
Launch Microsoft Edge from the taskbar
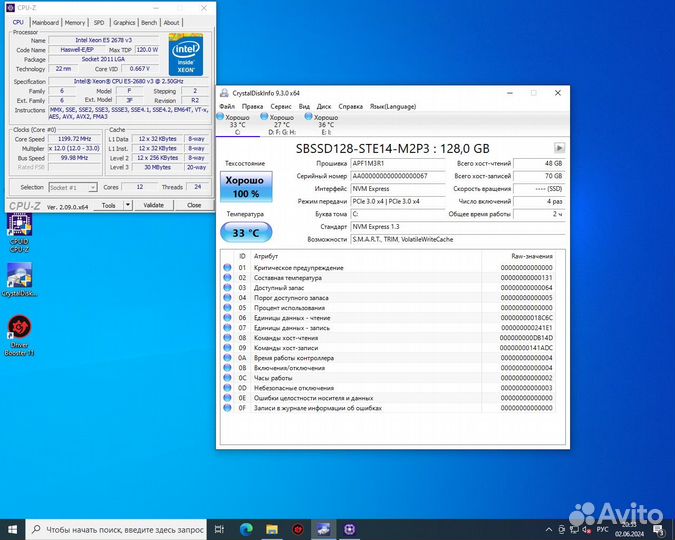click(246, 529)
